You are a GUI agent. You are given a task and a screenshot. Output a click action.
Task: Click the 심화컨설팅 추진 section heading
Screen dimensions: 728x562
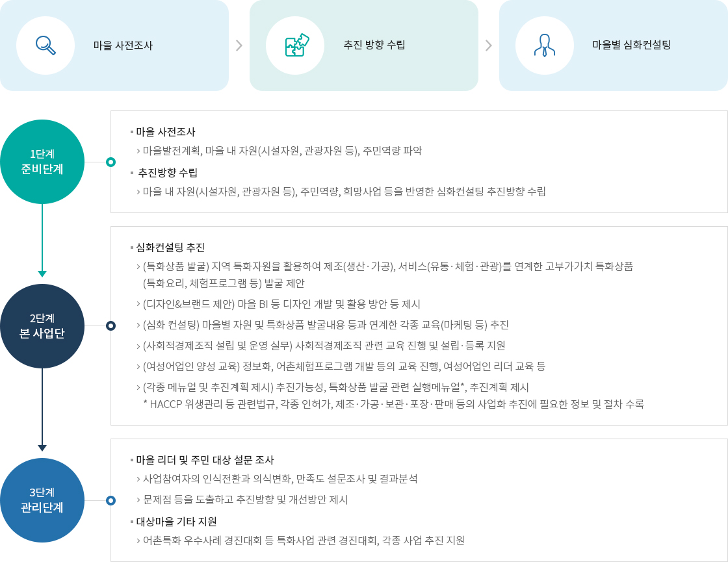170,248
